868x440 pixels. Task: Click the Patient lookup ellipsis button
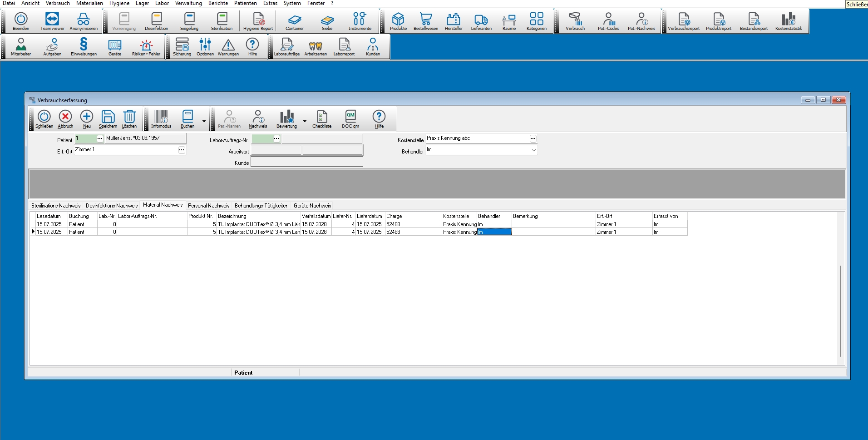[100, 138]
